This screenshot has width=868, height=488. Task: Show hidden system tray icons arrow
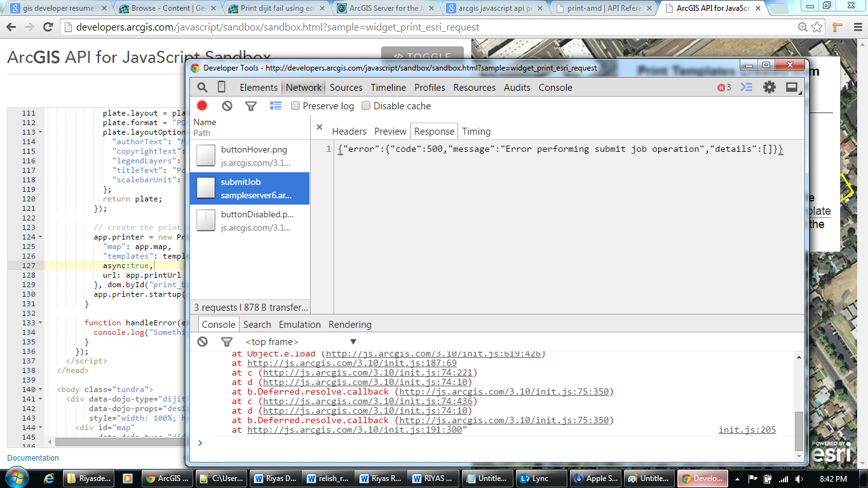point(738,478)
